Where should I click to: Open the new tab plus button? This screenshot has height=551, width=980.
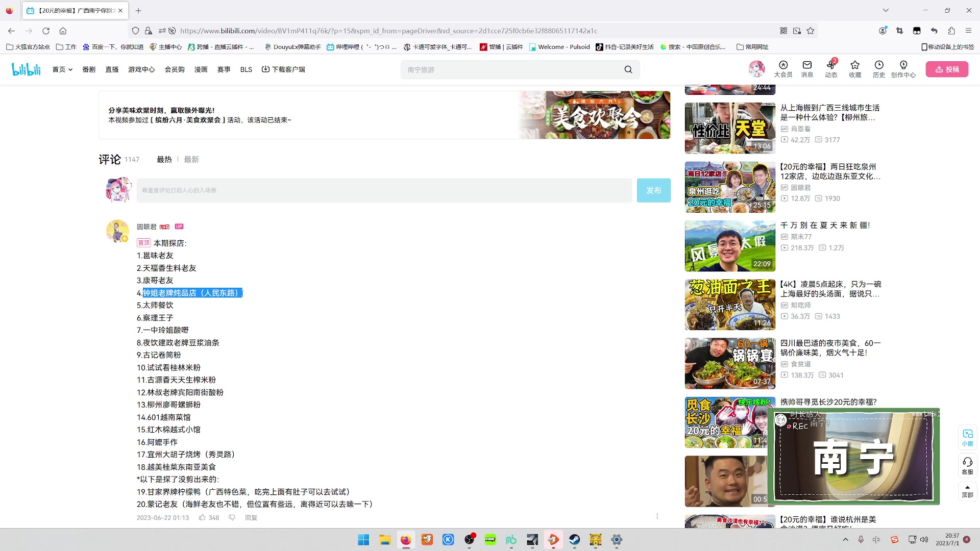pyautogui.click(x=138, y=10)
